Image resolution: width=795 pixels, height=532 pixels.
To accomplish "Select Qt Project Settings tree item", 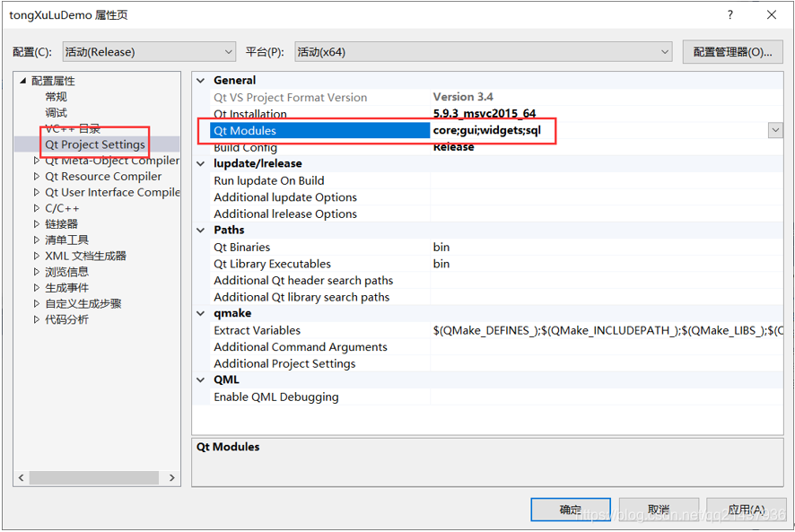I will 95,144.
